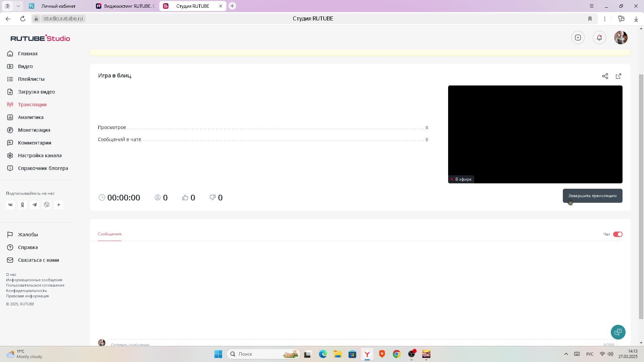Screen dimensions: 644x362
Task: Open Windows Start button
Action: point(218,354)
